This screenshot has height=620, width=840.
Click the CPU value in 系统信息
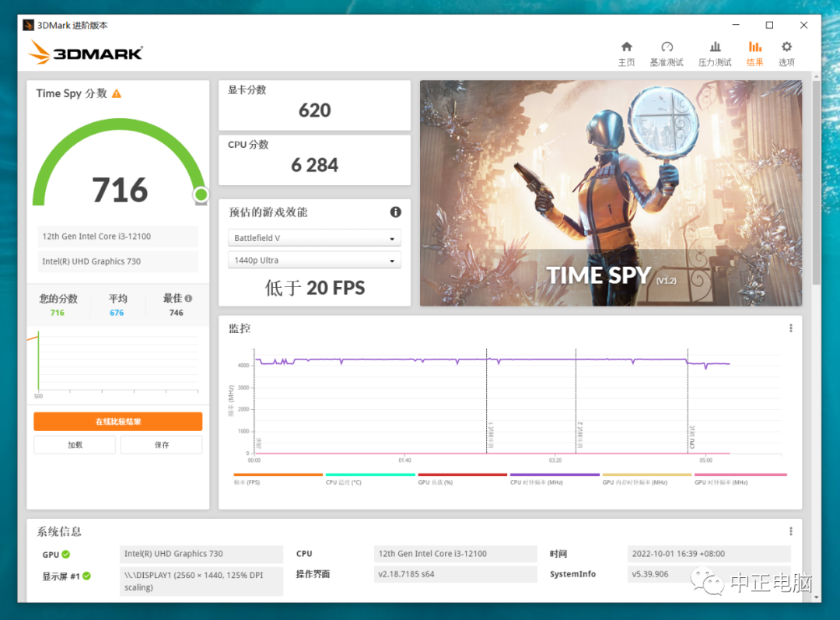(455, 554)
